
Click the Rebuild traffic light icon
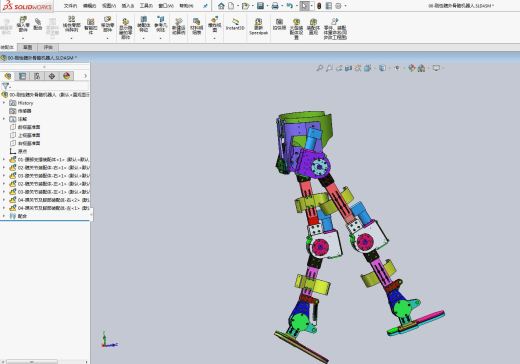(319, 6)
